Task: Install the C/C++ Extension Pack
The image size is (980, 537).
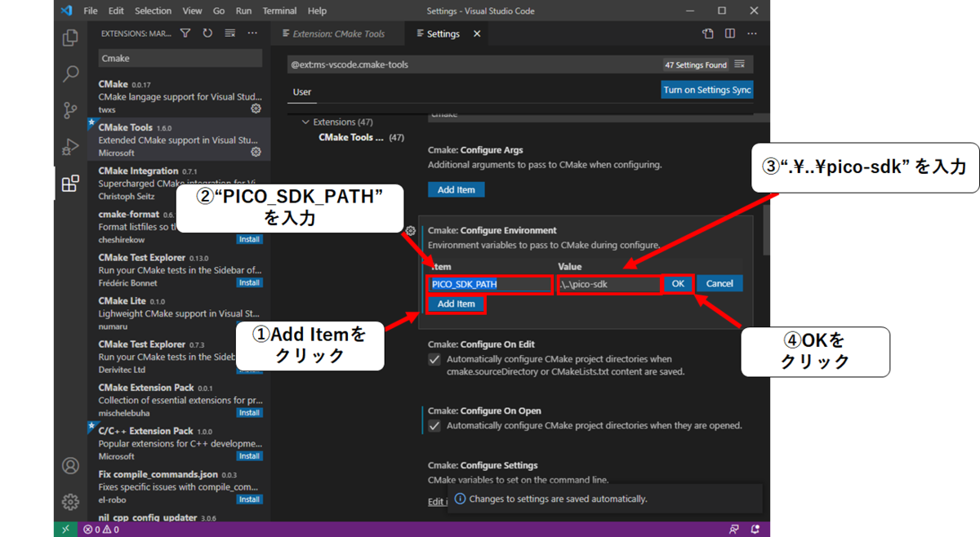Action: tap(250, 456)
